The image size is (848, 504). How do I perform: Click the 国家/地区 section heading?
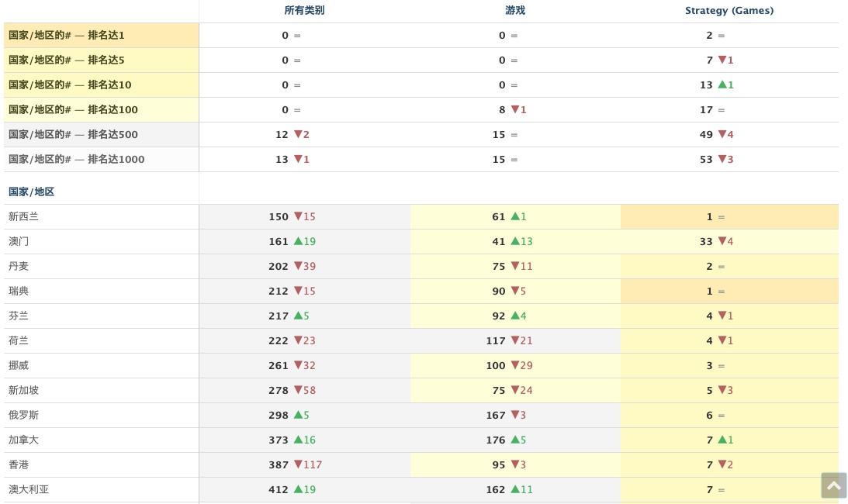32,192
